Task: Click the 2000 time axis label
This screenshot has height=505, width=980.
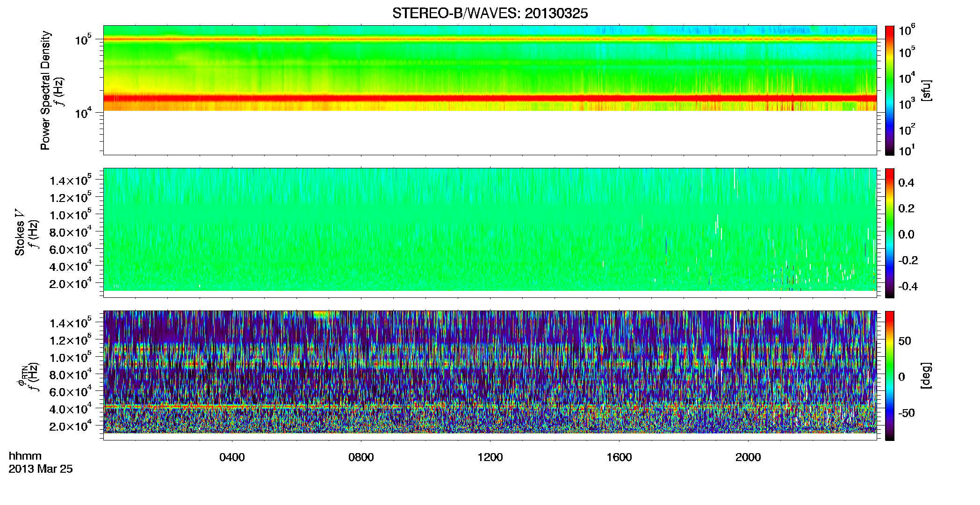Action: click(748, 457)
